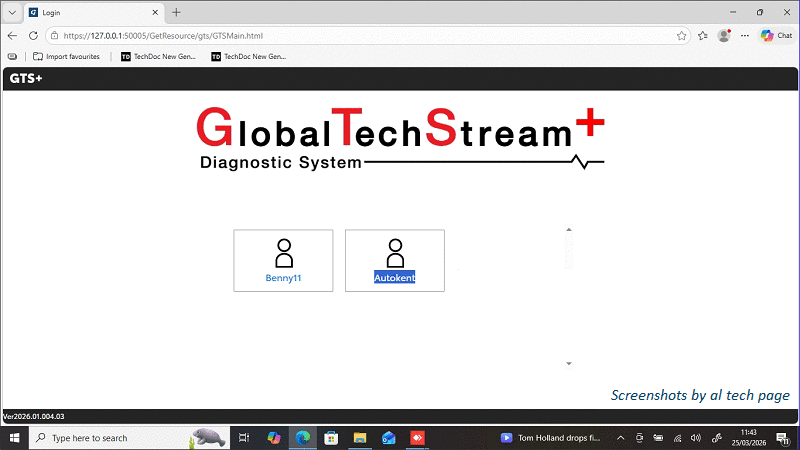Screen dimensions: 800x450
Task: Open Edge Copilot Chat button
Action: click(776, 35)
